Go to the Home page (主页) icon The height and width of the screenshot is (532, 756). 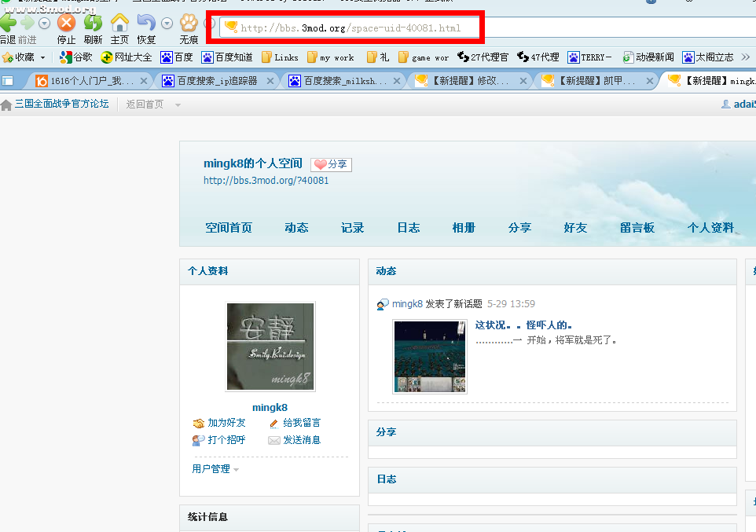119,24
